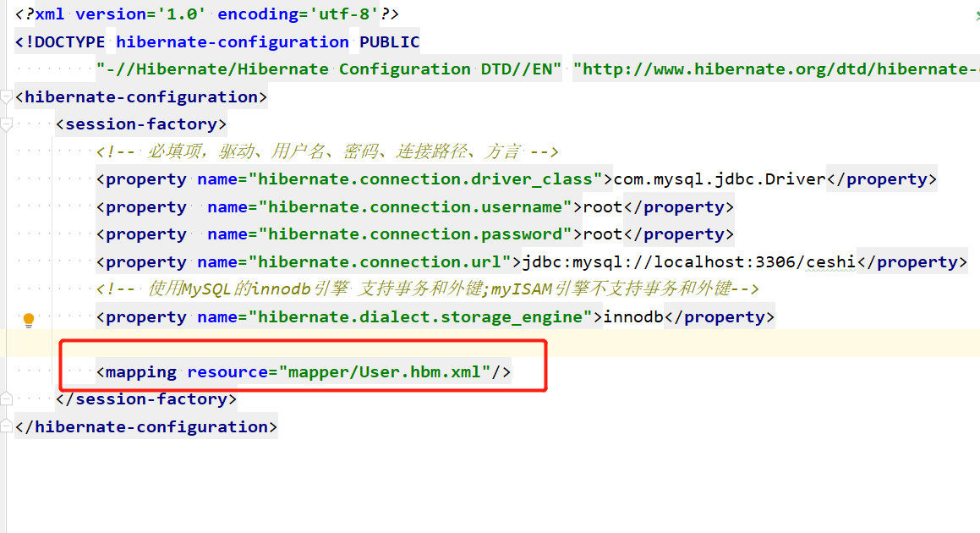Click the </hibernate-configuration> closing tag text
Image resolution: width=980 pixels, height=533 pixels.
click(146, 426)
